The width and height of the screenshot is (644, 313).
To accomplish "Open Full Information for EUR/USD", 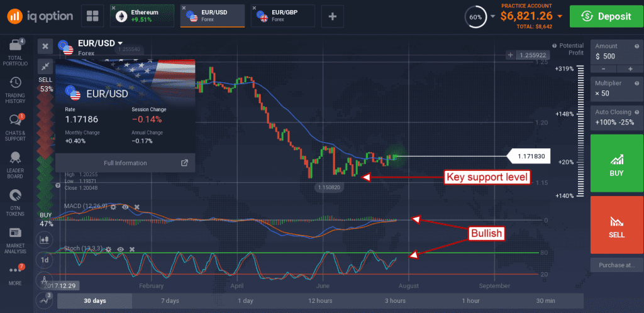I will click(x=125, y=163).
